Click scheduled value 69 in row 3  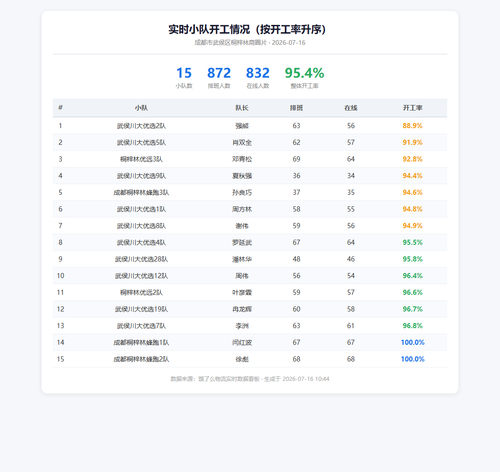tap(296, 159)
